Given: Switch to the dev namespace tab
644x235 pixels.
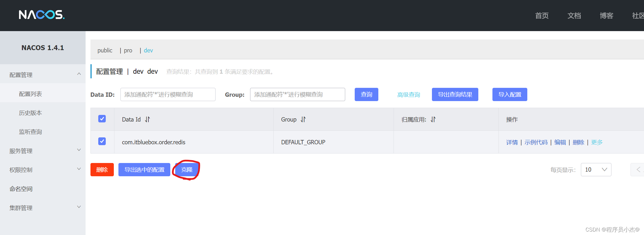Looking at the screenshot, I should 148,50.
